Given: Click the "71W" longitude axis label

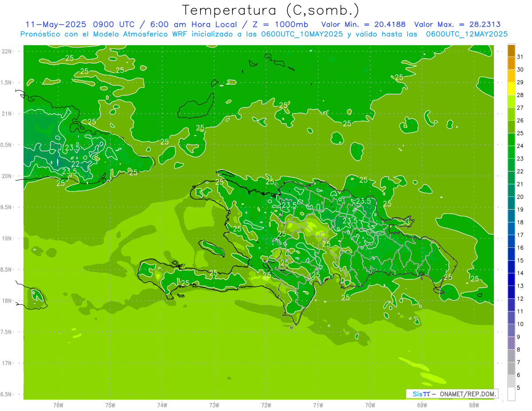Looking at the screenshot, I should point(318,405).
